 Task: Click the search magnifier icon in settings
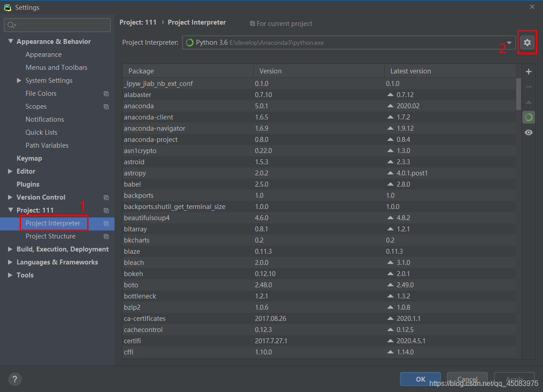11,25
